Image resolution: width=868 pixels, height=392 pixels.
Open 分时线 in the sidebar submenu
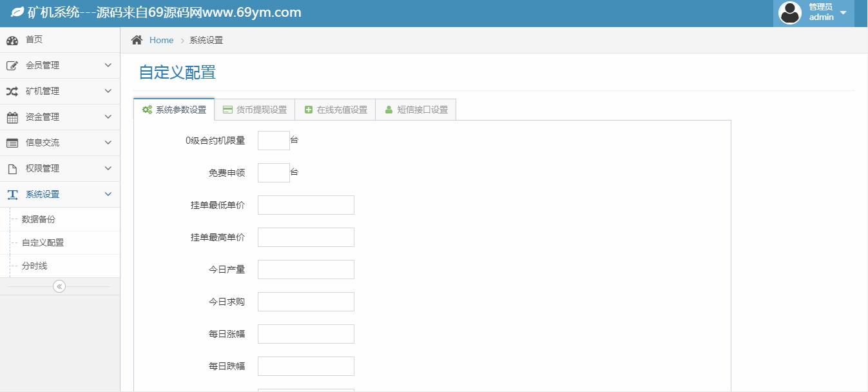coord(35,266)
